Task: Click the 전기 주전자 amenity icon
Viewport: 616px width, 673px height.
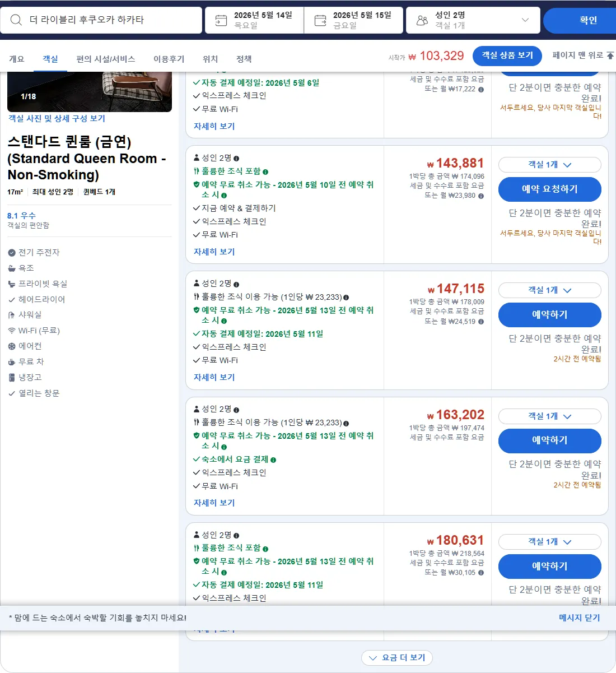Action: pos(12,253)
